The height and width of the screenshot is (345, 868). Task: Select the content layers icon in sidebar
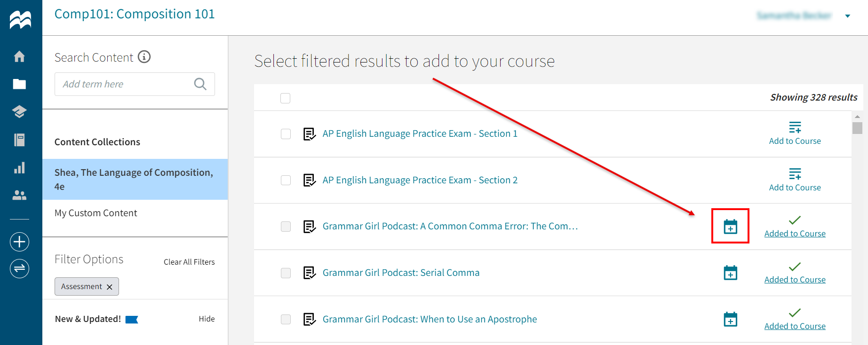click(x=19, y=112)
